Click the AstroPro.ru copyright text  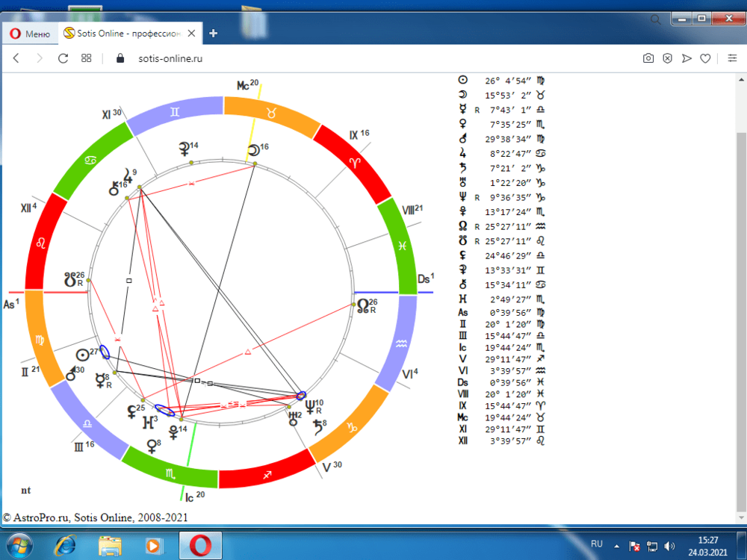[x=96, y=517]
